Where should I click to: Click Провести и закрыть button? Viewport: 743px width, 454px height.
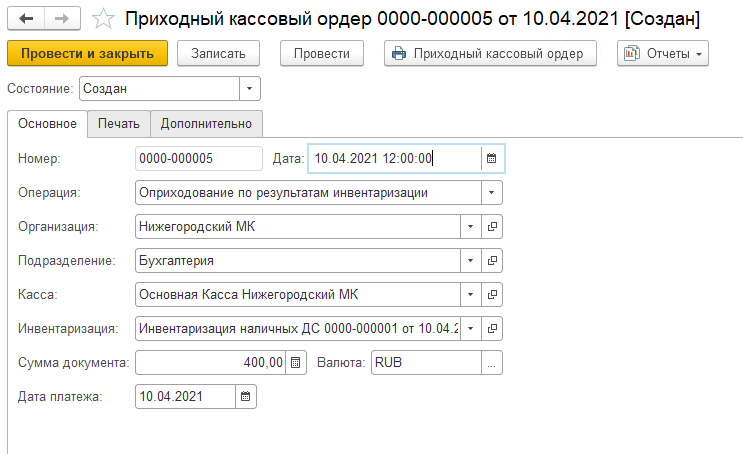pyautogui.click(x=88, y=54)
